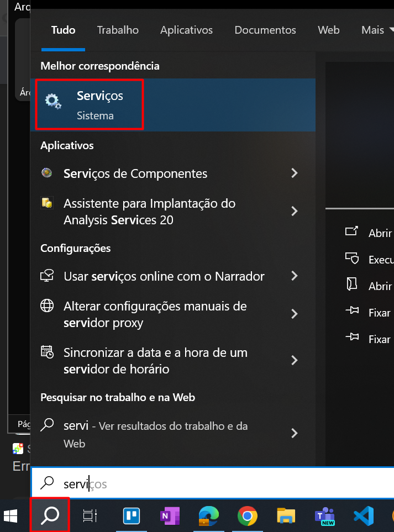Viewport: 394px width, 532px height.
Task: Select the Web search tab
Action: click(329, 30)
